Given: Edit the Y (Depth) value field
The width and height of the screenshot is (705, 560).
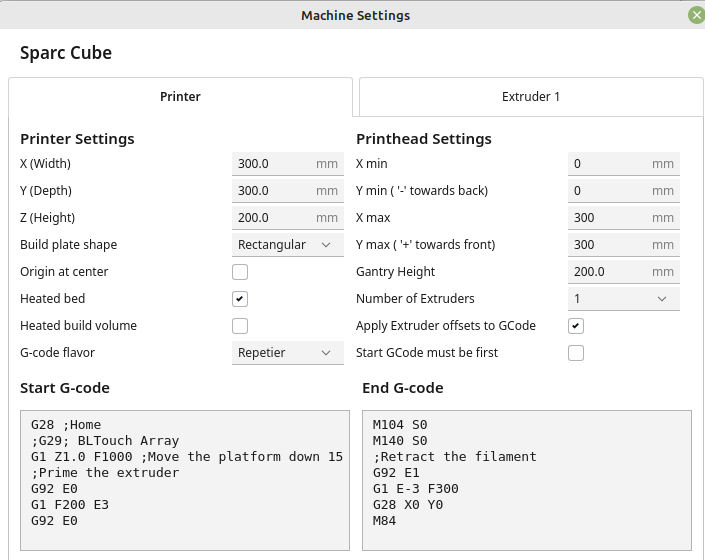Looking at the screenshot, I should tap(273, 191).
